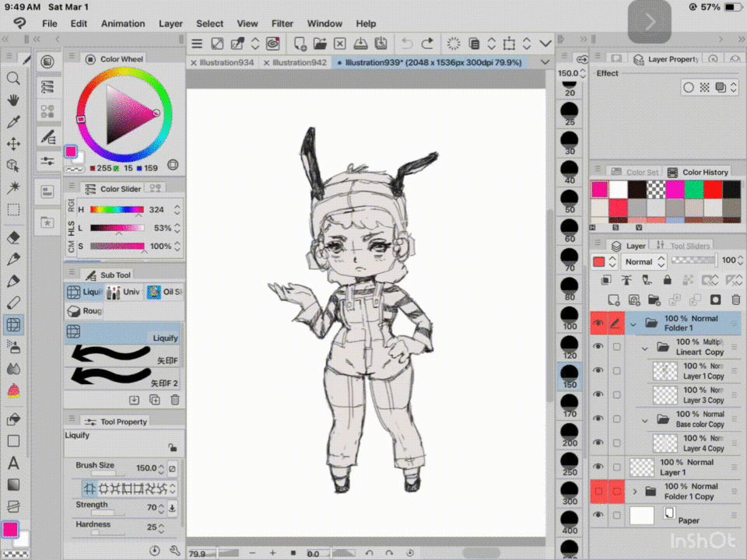Select the Zoom magnifier tool
This screenshot has height=560, width=747.
[x=13, y=78]
